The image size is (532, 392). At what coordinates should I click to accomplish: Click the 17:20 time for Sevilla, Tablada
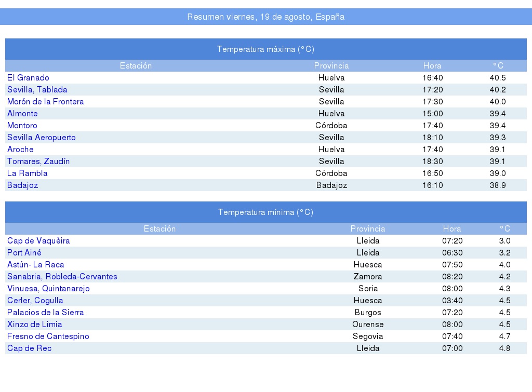click(x=433, y=89)
